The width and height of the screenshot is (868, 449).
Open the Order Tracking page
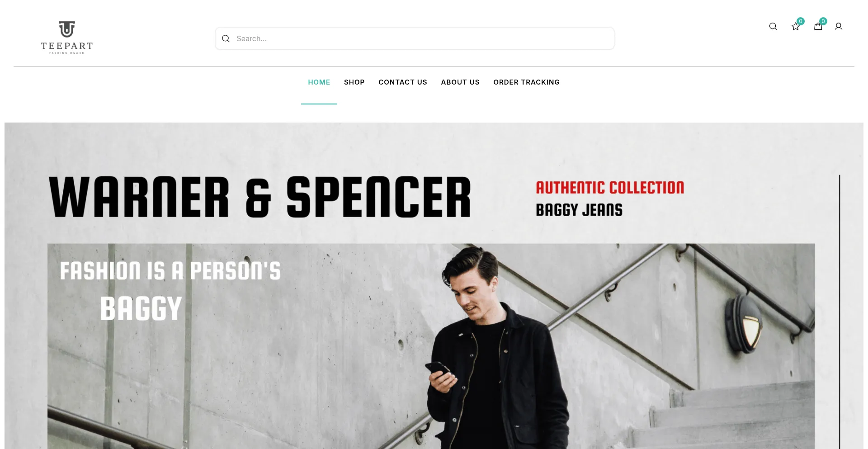[x=527, y=82]
